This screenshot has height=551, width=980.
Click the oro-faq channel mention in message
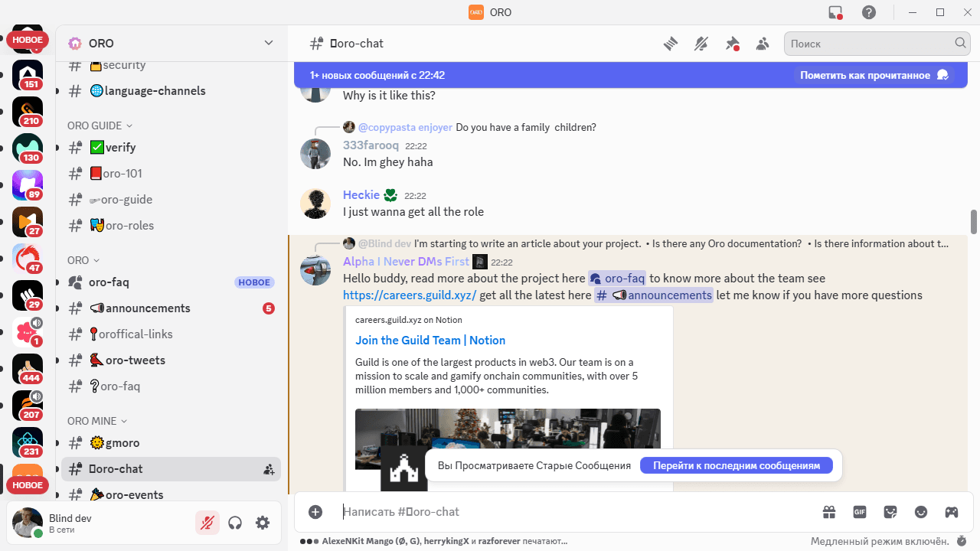point(617,279)
